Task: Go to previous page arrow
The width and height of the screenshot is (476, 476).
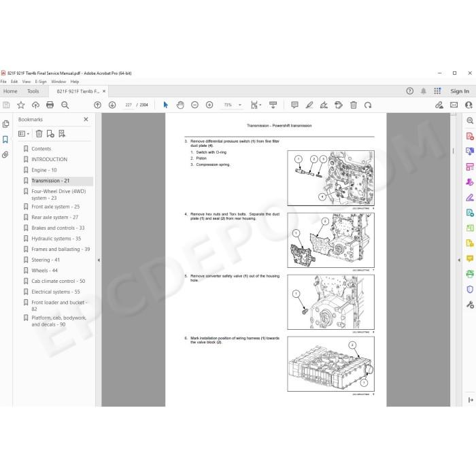Action: tap(97, 105)
